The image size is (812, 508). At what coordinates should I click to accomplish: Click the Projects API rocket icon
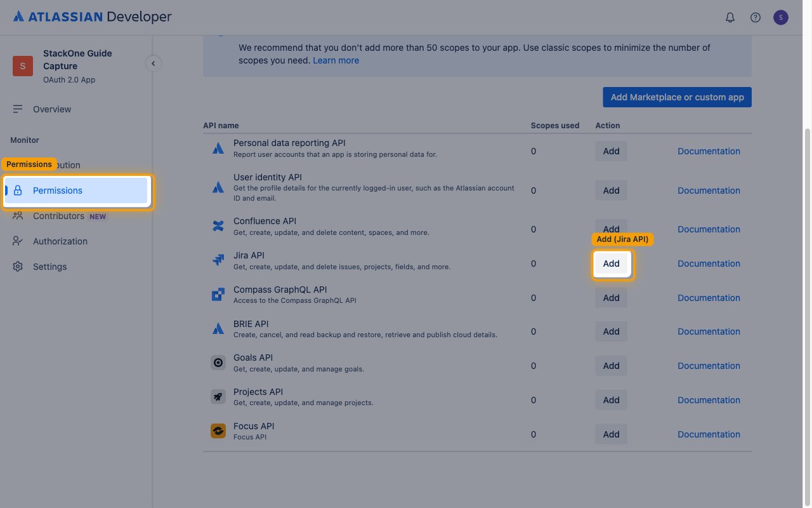218,397
